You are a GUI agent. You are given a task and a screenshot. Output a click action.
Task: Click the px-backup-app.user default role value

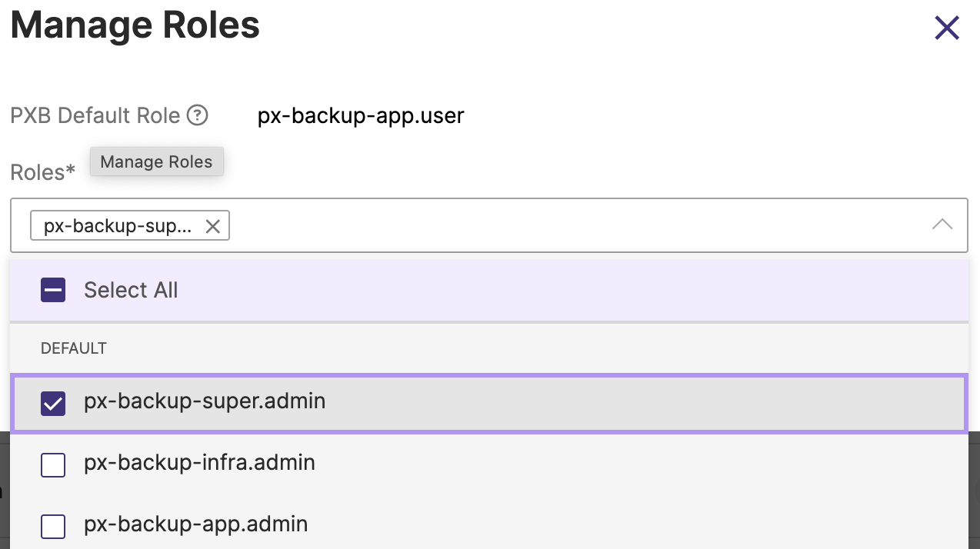coord(361,115)
